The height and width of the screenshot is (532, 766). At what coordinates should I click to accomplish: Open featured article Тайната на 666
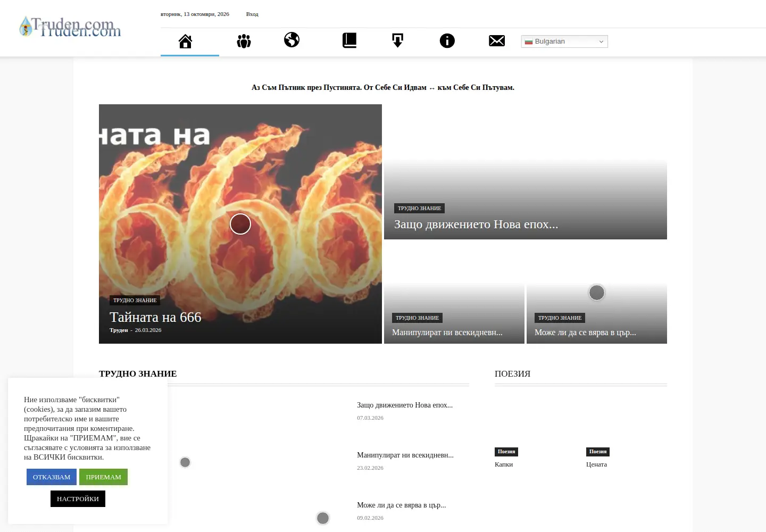click(155, 317)
